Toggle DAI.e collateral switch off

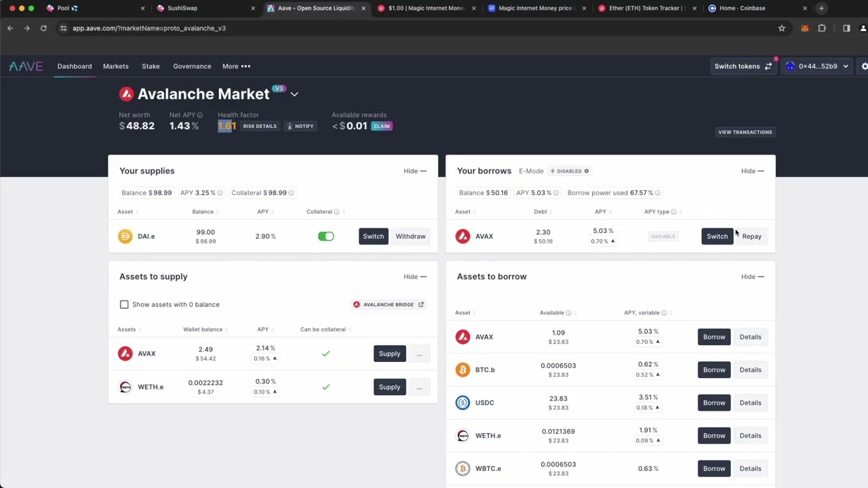coord(325,237)
